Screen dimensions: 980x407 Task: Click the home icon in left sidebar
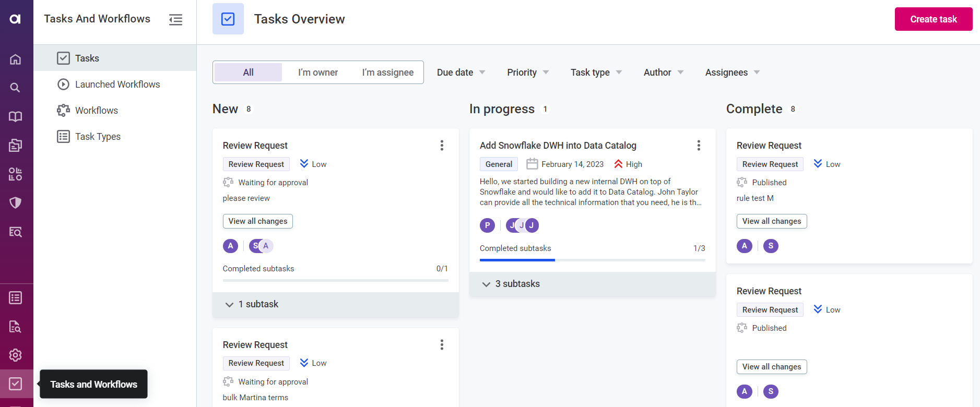(x=16, y=59)
